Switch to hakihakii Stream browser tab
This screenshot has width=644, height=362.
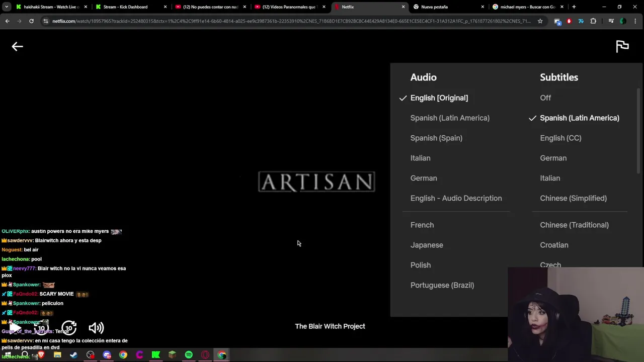tap(50, 7)
